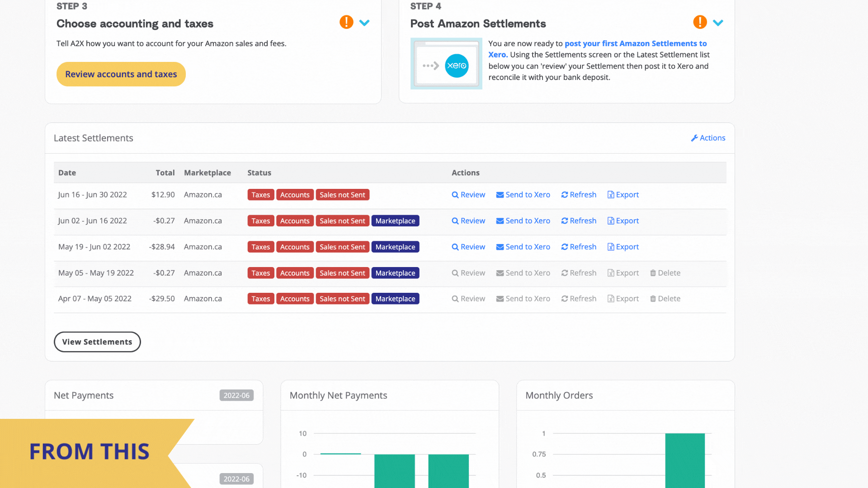Click Taxes badge on Jun 02 - Jun 16 row

tap(261, 221)
